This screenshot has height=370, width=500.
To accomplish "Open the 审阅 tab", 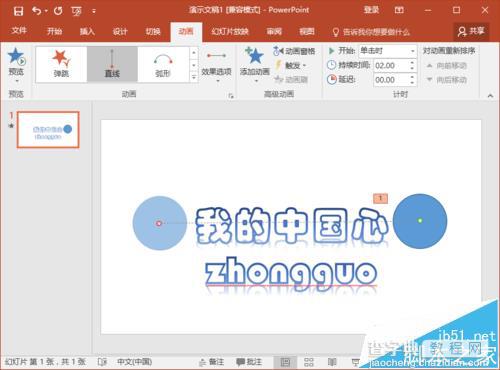I will point(274,32).
